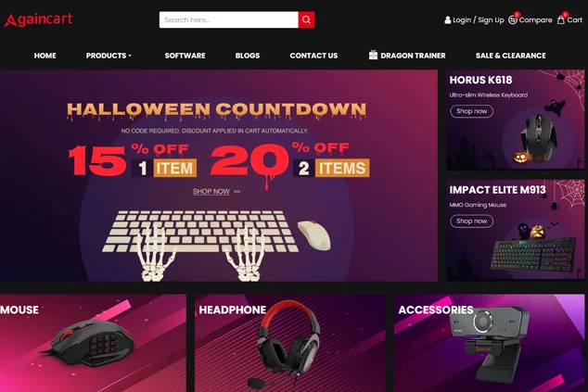Open the Headphone category tile
588x392 pixels.
click(290, 343)
